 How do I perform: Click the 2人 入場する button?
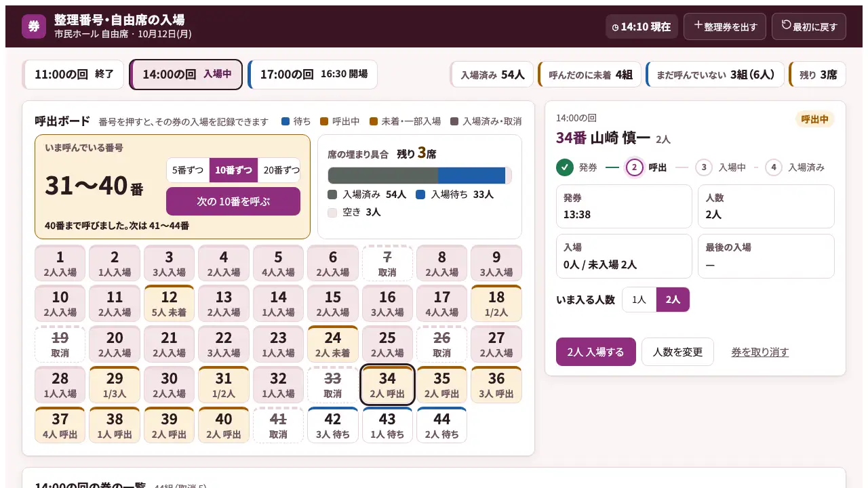pos(596,352)
